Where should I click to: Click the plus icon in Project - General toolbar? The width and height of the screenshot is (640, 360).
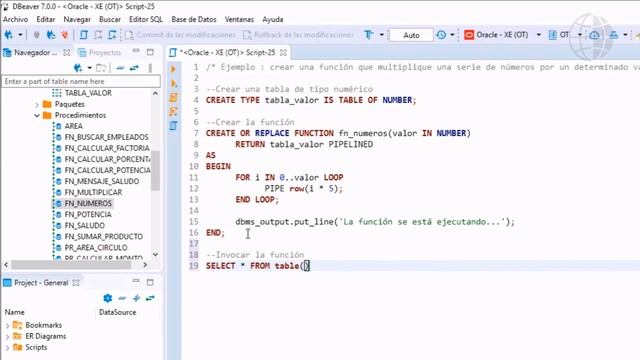coord(136,298)
